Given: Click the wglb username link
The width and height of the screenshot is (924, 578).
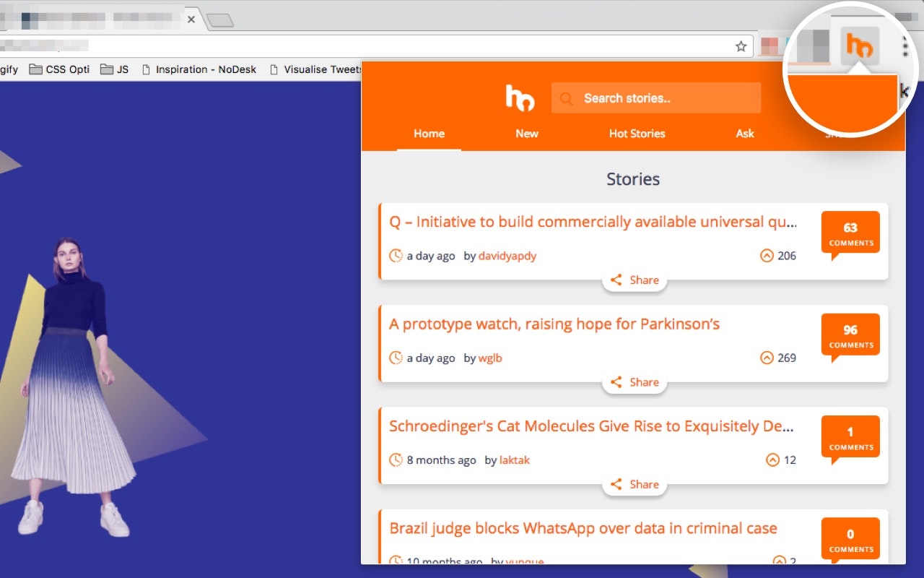Looking at the screenshot, I should click(489, 358).
